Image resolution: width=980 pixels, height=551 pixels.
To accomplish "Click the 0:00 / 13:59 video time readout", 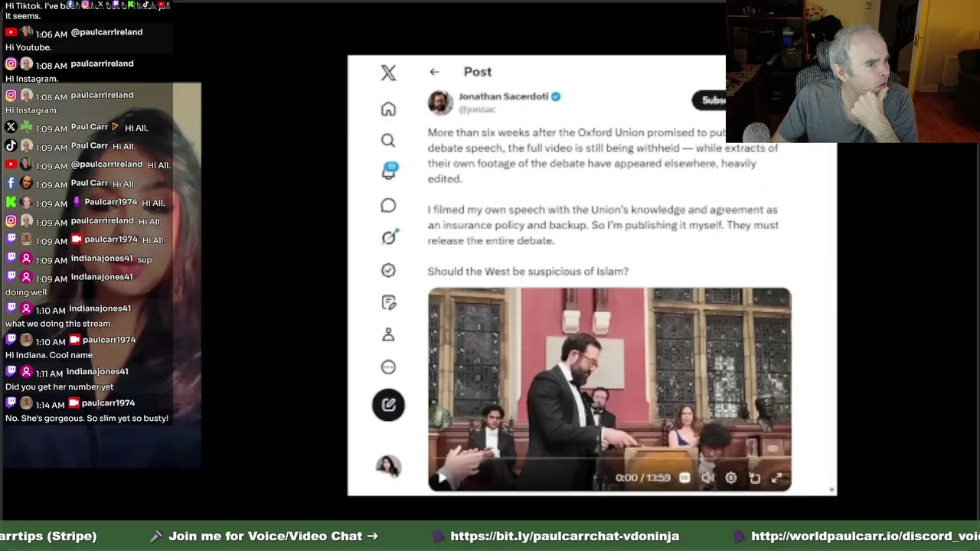I will (x=642, y=478).
